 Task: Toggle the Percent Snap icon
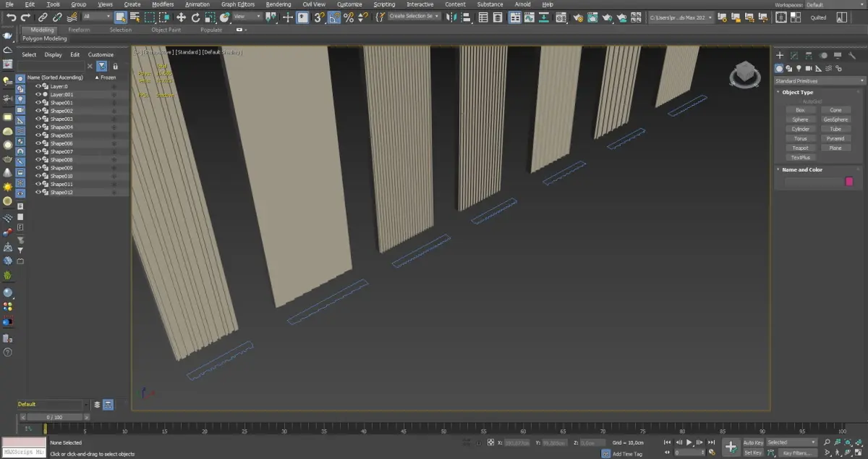(348, 16)
